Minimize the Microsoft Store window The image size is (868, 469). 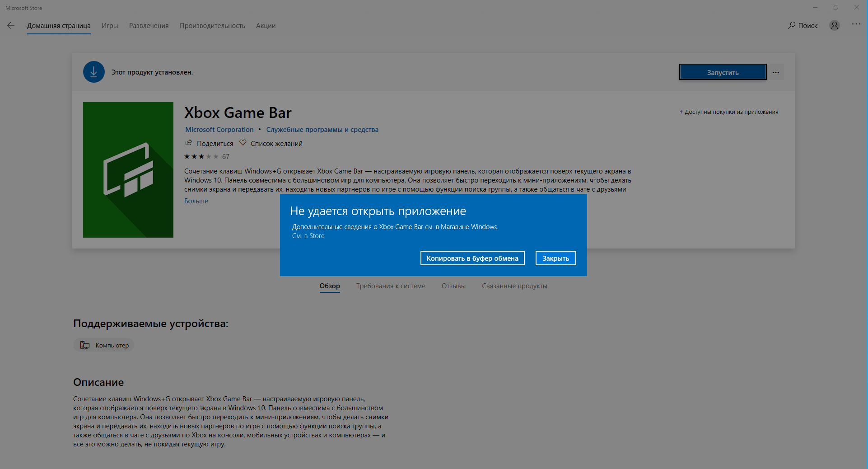[x=815, y=7]
